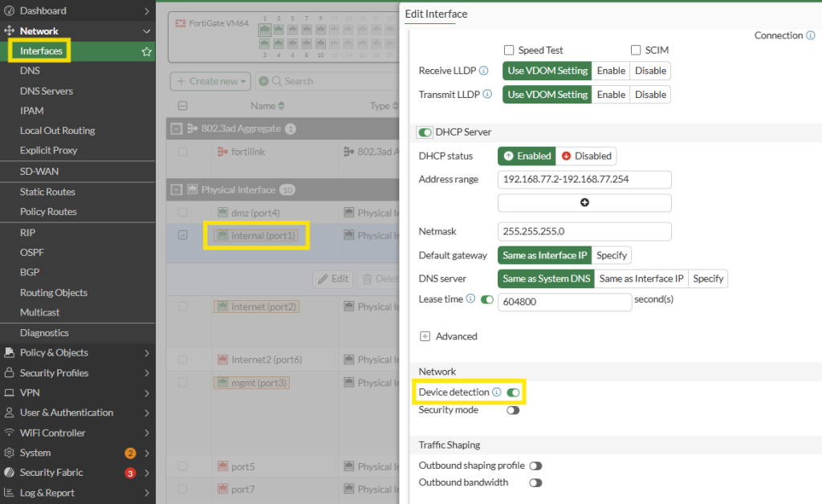Viewport: 822px width, 504px height.
Task: Click the Device detection info icon
Action: (496, 392)
